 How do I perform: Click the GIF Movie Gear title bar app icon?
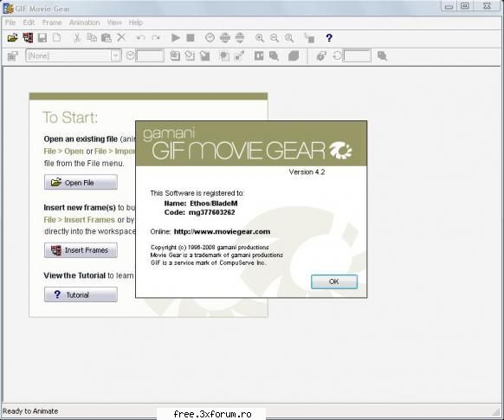(8, 9)
